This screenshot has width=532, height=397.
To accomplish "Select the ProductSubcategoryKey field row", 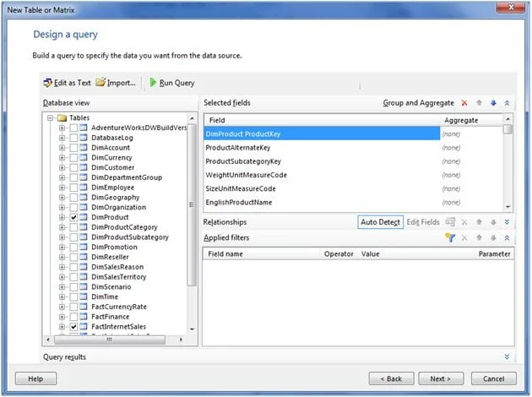I will 322,161.
